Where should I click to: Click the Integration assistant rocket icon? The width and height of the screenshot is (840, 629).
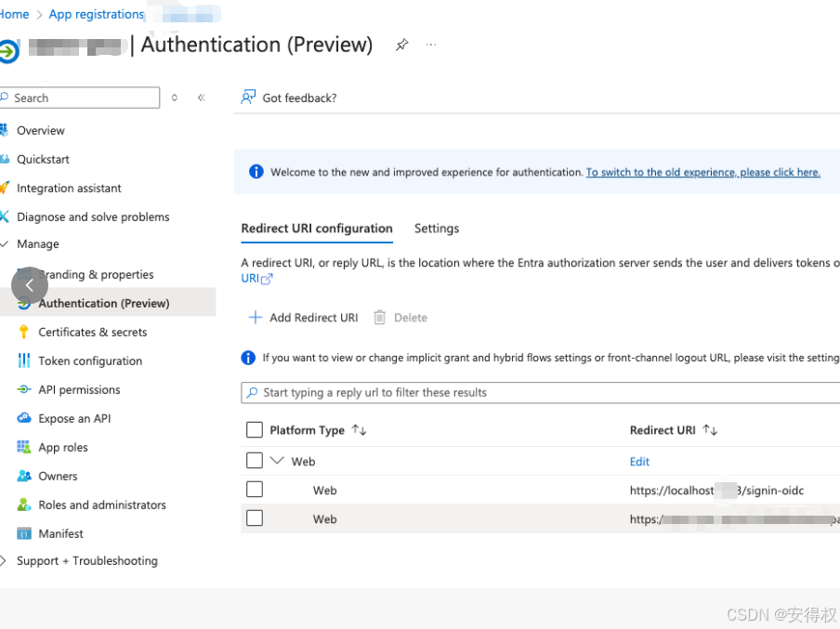pyautogui.click(x=5, y=188)
